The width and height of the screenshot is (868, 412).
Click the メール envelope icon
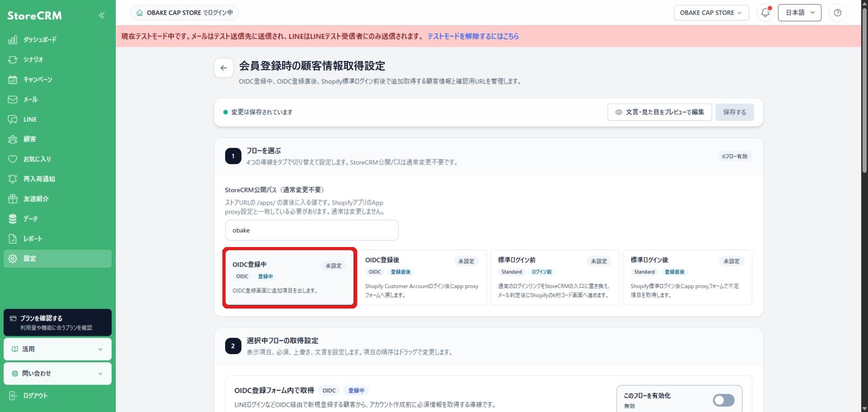pyautogui.click(x=13, y=99)
